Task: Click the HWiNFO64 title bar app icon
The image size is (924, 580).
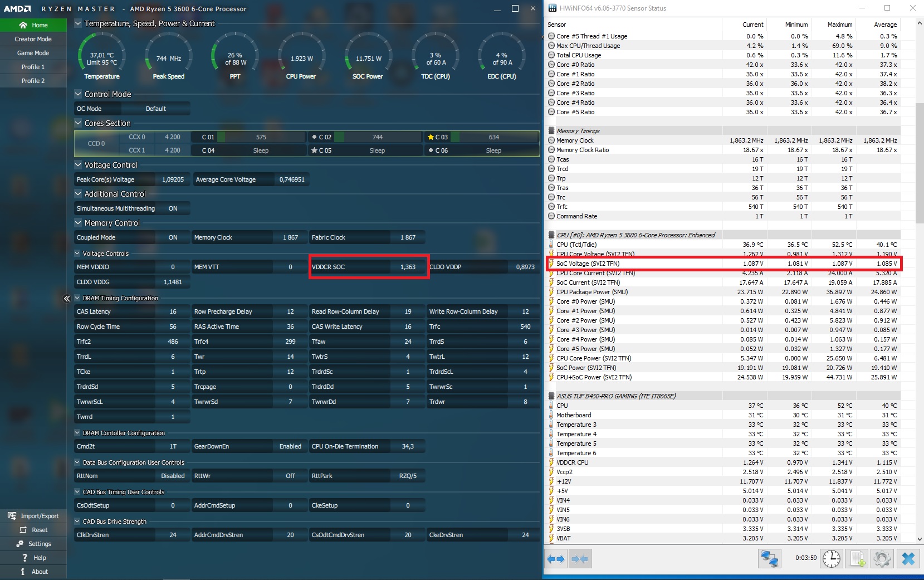Action: point(553,8)
